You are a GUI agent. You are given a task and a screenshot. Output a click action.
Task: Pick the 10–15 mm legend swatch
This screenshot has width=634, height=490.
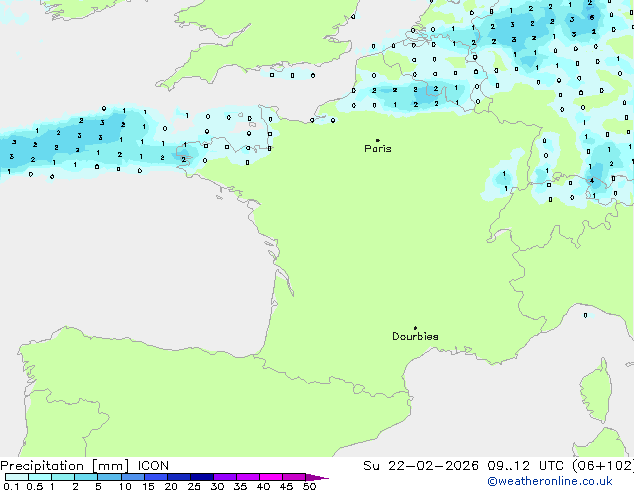[133, 477]
